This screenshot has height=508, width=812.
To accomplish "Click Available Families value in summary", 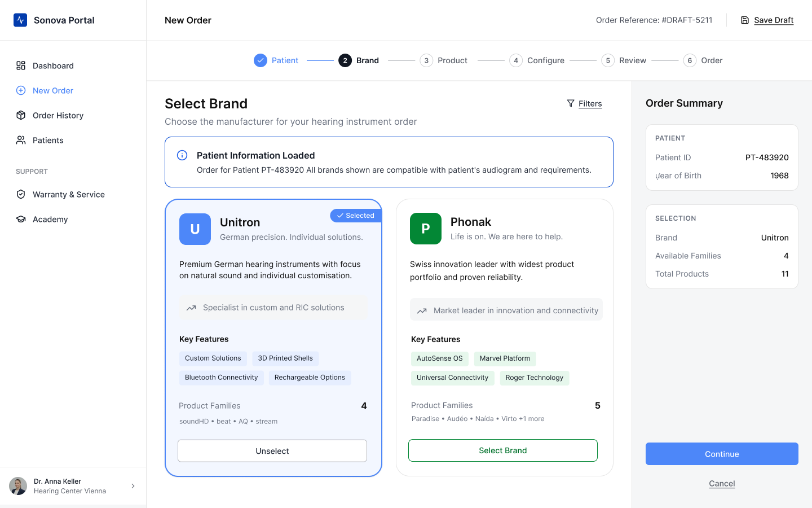I will coord(786,256).
